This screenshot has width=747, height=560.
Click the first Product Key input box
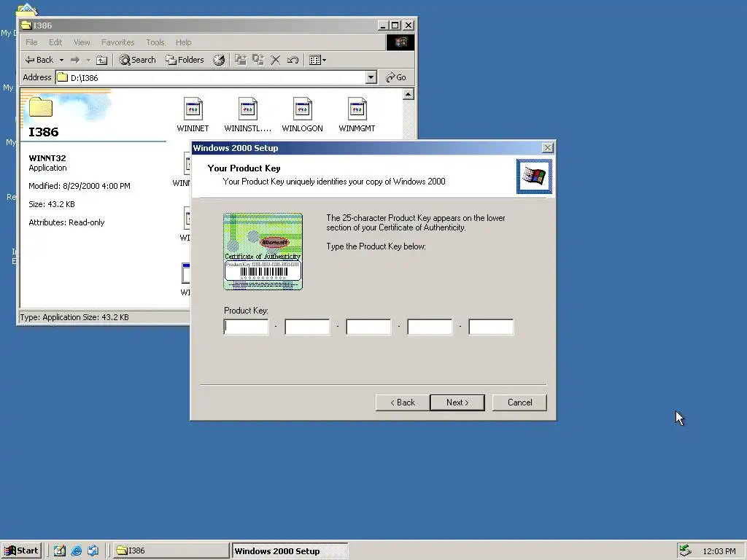click(247, 327)
